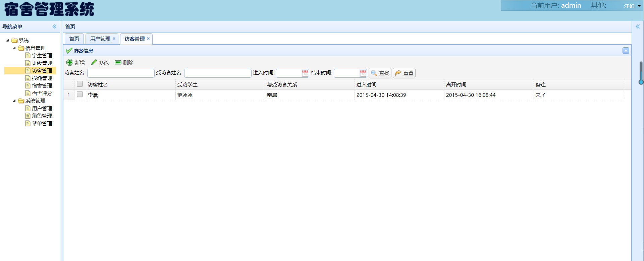Click the 角色管理 document icon
Viewport: 644px width, 261px height.
pos(28,116)
